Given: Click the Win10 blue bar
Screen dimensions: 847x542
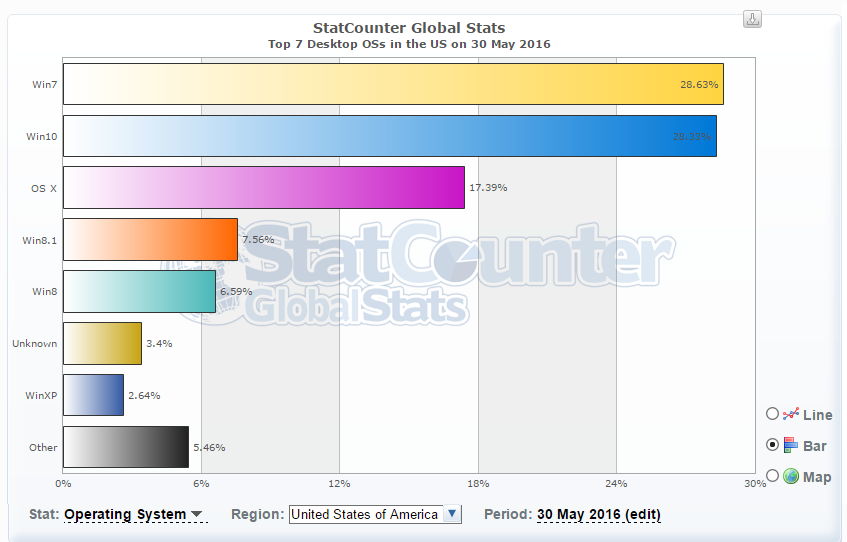Looking at the screenshot, I should 390,136.
